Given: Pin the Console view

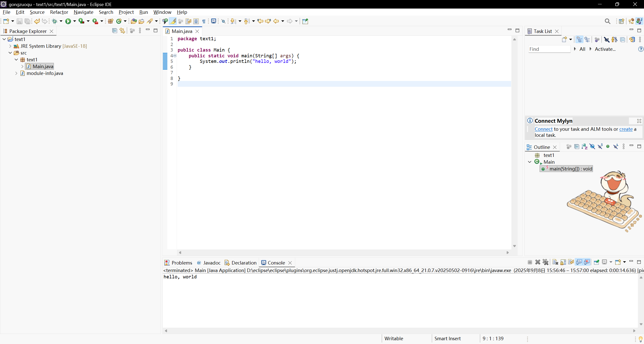Looking at the screenshot, I should click(597, 262).
